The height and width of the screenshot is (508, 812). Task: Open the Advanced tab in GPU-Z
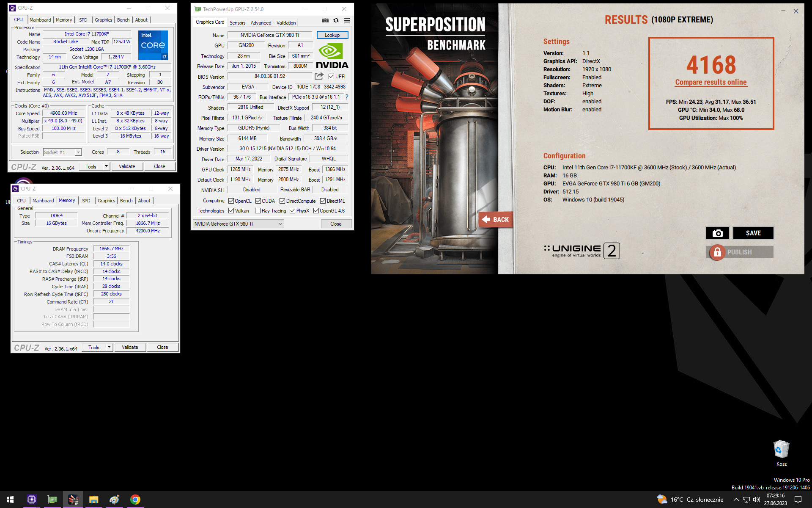261,23
